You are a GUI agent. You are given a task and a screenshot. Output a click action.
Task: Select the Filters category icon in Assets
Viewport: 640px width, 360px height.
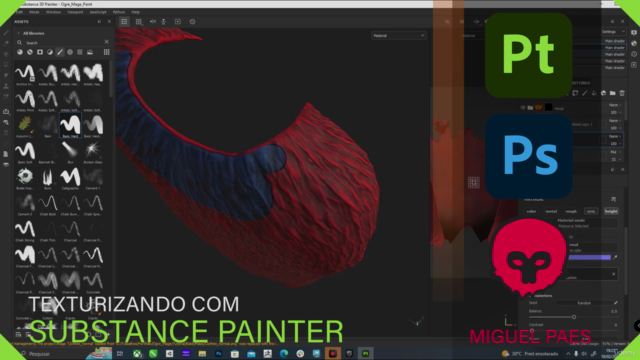pos(50,52)
